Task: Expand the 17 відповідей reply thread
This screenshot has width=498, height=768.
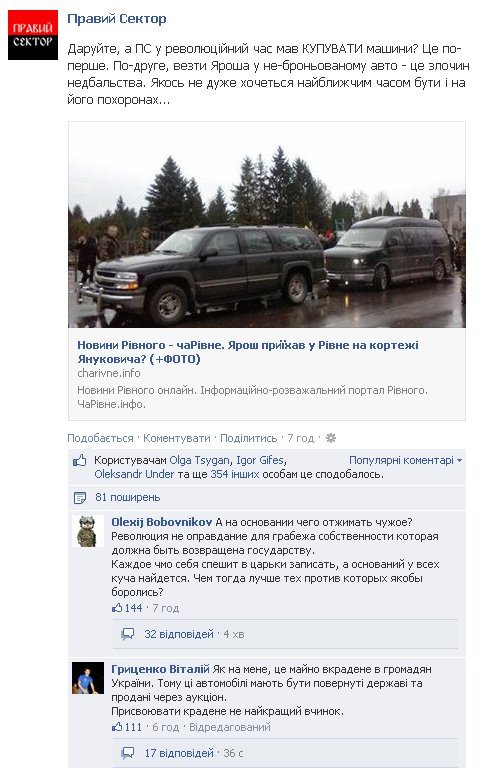Action: click(x=179, y=753)
